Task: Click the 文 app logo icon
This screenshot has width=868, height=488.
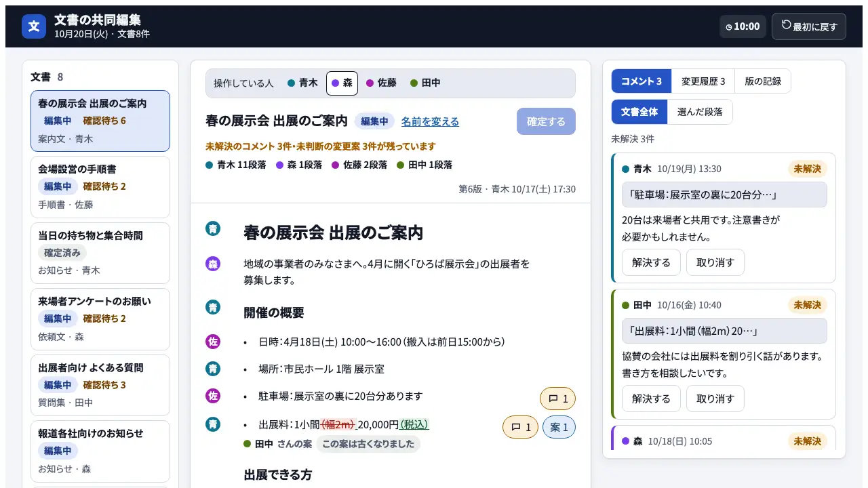Action: (34, 26)
